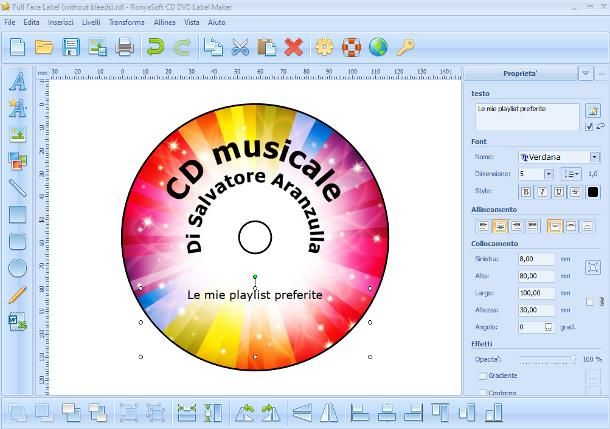
Task: Select the Ellipse shape tool
Action: coord(17,268)
